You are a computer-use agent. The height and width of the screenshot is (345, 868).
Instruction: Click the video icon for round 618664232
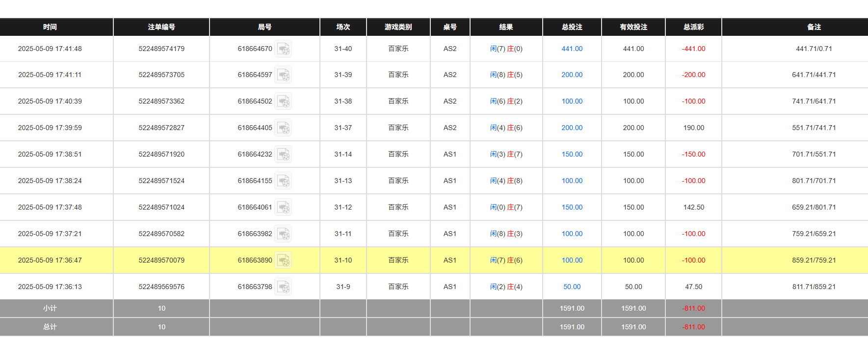[x=284, y=154]
